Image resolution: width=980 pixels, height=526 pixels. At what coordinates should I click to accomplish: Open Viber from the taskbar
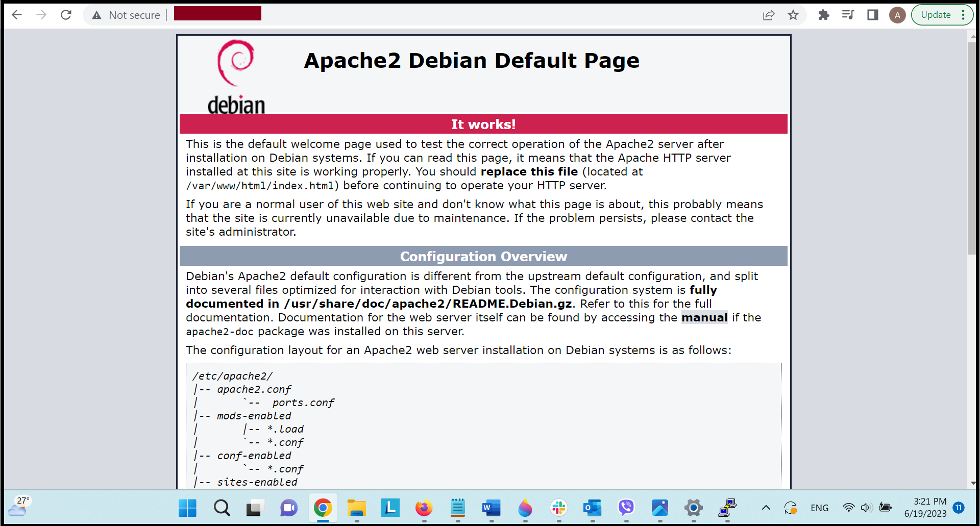[x=626, y=508]
